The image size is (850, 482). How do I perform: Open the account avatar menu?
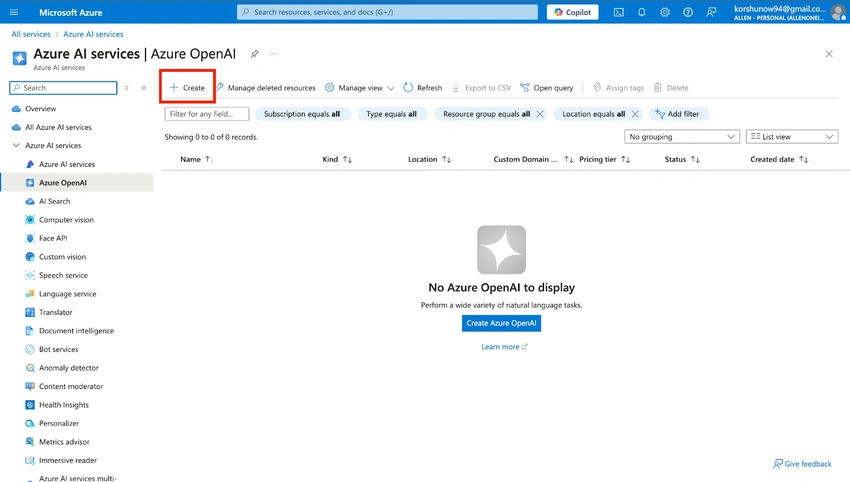click(838, 12)
